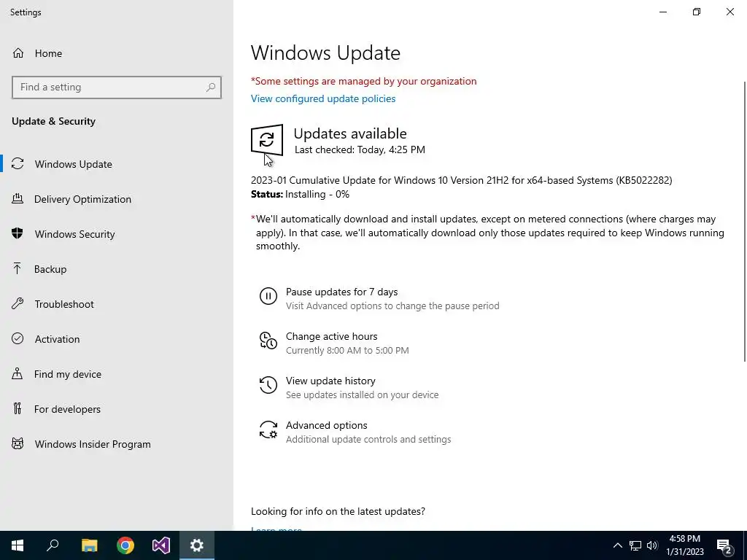Click the Find a setting search box
Viewport: 747px width, 560px height.
tap(117, 87)
